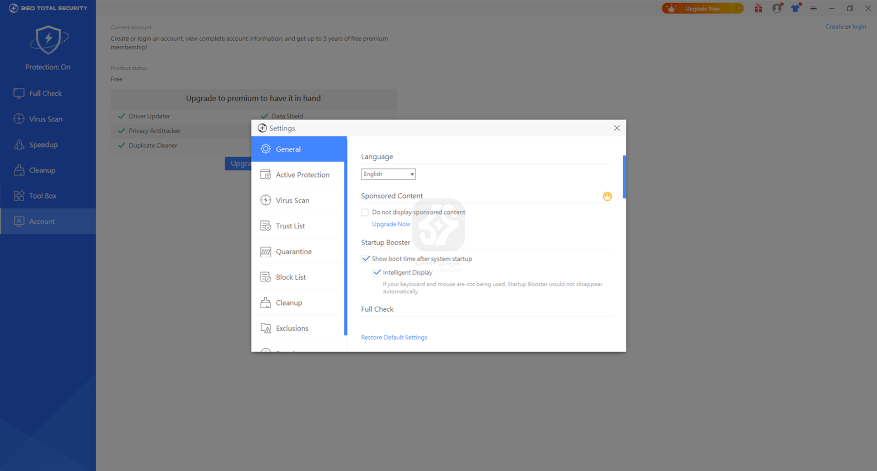Click the Create account link
Screen dimensions: 877x471
click(x=834, y=27)
